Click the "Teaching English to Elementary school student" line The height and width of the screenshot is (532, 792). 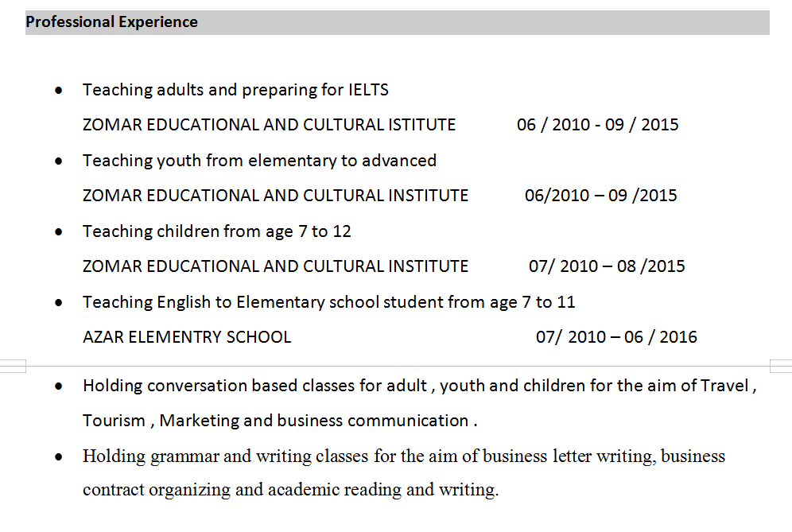pyautogui.click(x=328, y=302)
